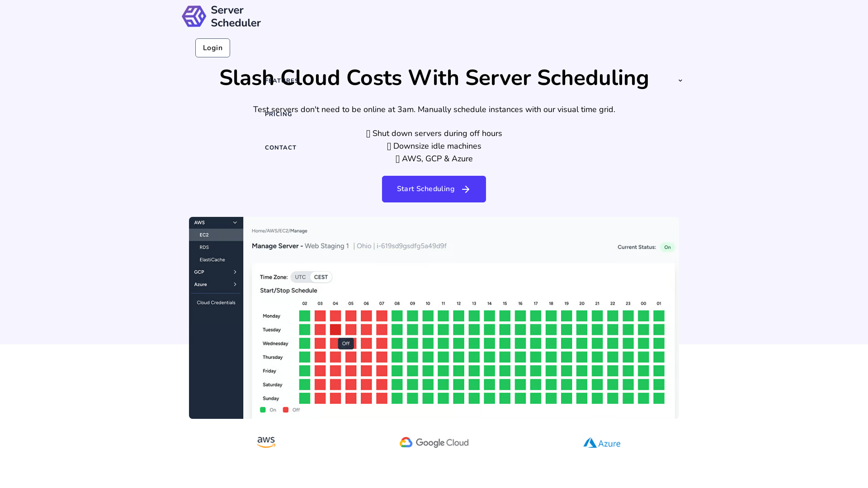Toggle the Saturday 20 green schedule cell
The image size is (868, 488).
point(582,385)
